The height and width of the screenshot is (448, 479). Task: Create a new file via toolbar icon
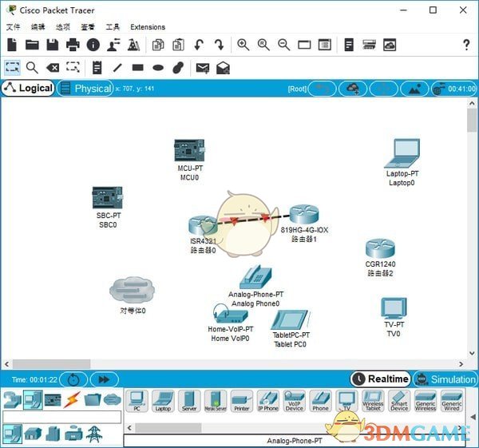(12, 45)
